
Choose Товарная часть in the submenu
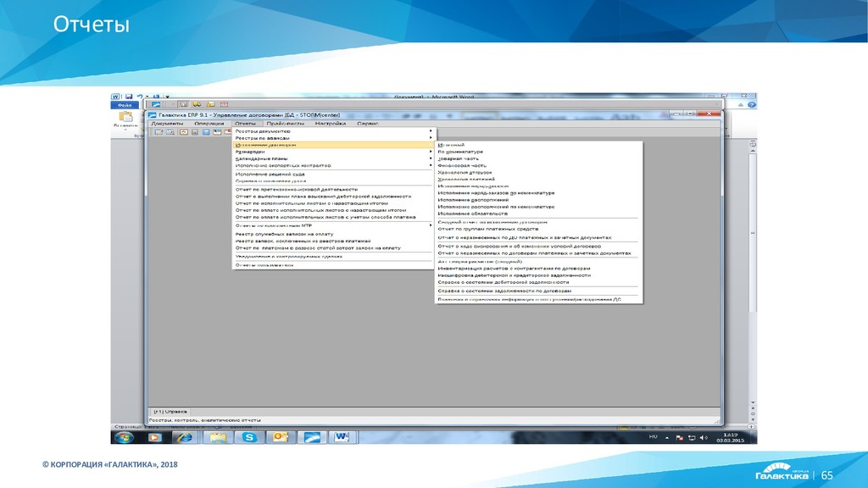click(x=538, y=158)
